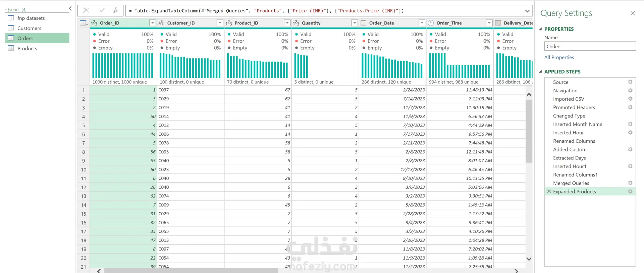Select the Orders query
This screenshot has height=273, width=644.
click(x=37, y=38)
